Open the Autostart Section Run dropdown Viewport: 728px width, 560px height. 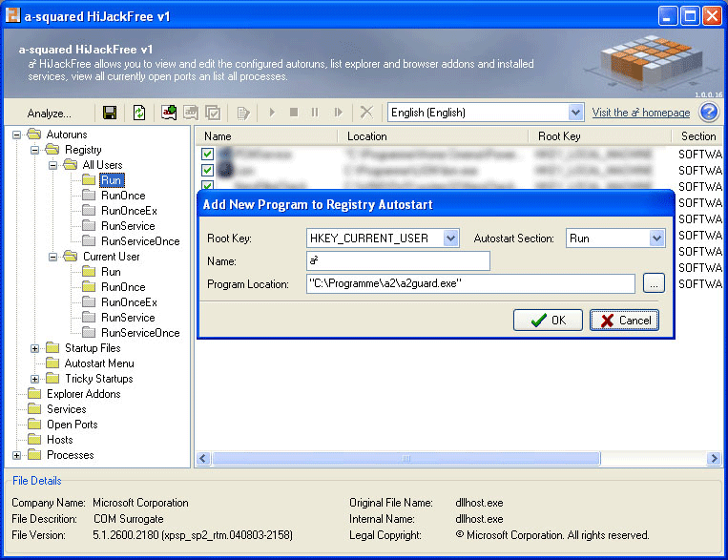coord(656,239)
